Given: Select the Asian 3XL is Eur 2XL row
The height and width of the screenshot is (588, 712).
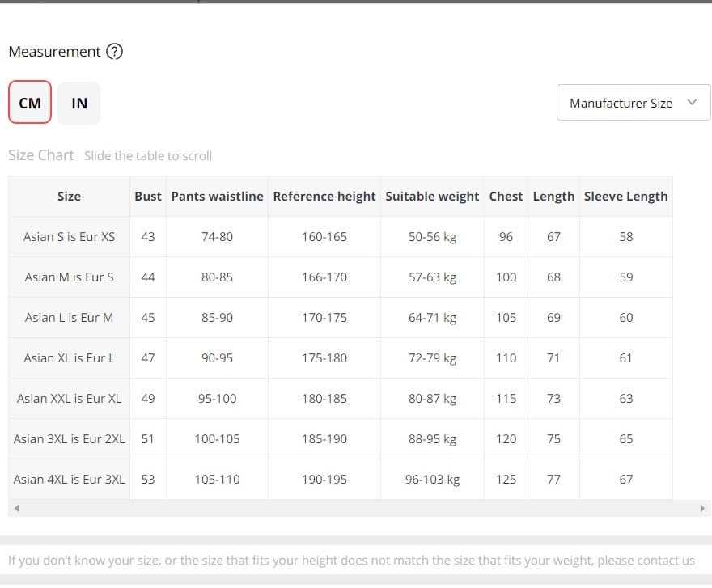Looking at the screenshot, I should (70, 439).
